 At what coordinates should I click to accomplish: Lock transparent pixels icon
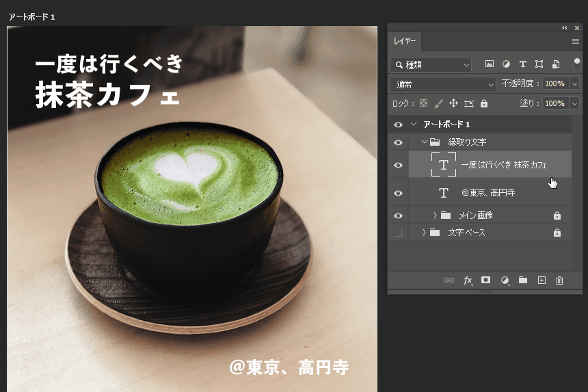click(x=423, y=103)
